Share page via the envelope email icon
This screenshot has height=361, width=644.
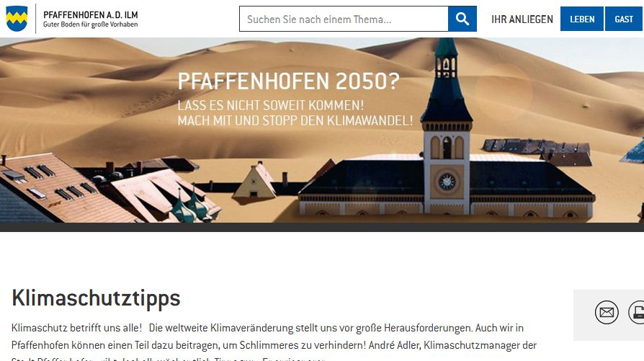607,312
